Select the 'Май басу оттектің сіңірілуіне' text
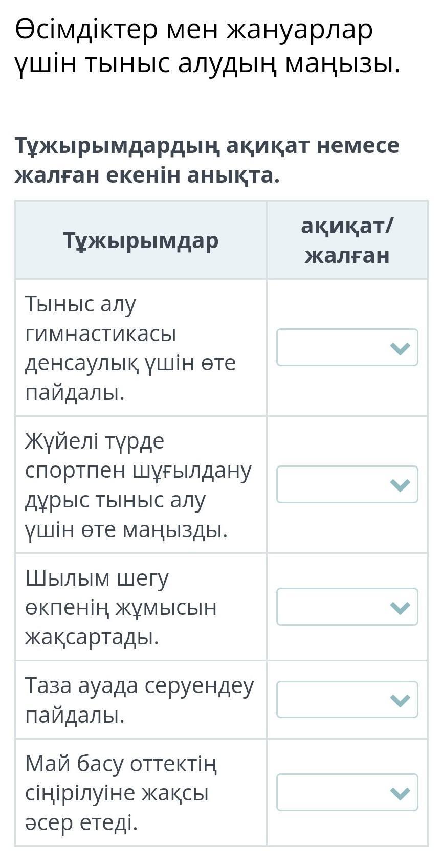The height and width of the screenshot is (868, 442). [x=121, y=793]
